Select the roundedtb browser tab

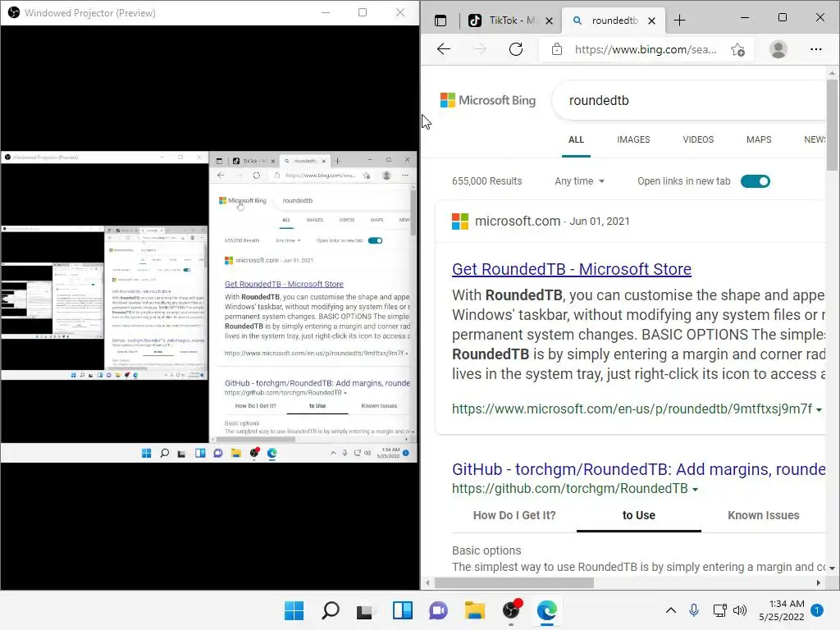614,21
